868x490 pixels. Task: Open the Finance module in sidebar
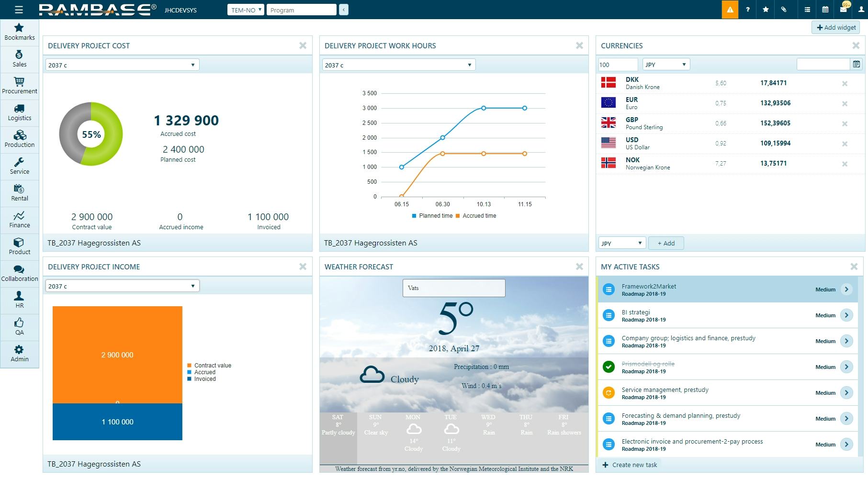click(20, 220)
